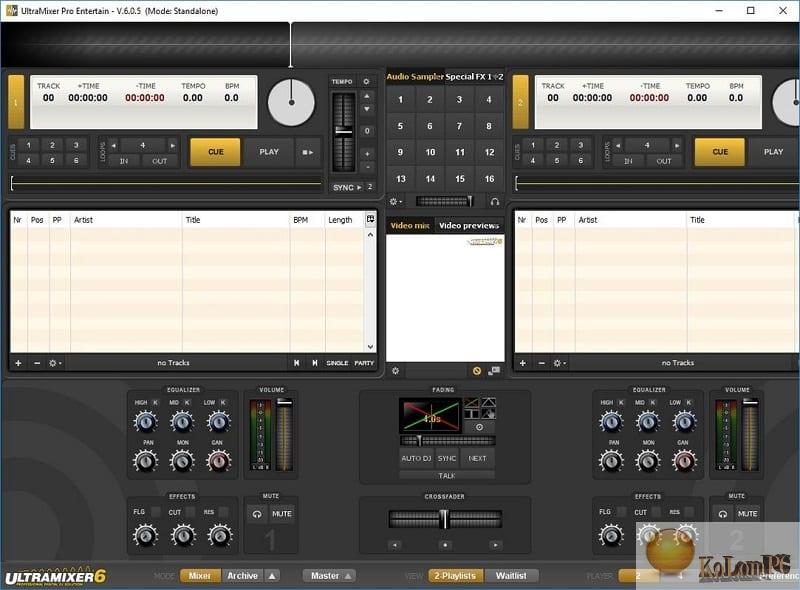Switch mode to Archive
The width and height of the screenshot is (800, 590).
[242, 576]
